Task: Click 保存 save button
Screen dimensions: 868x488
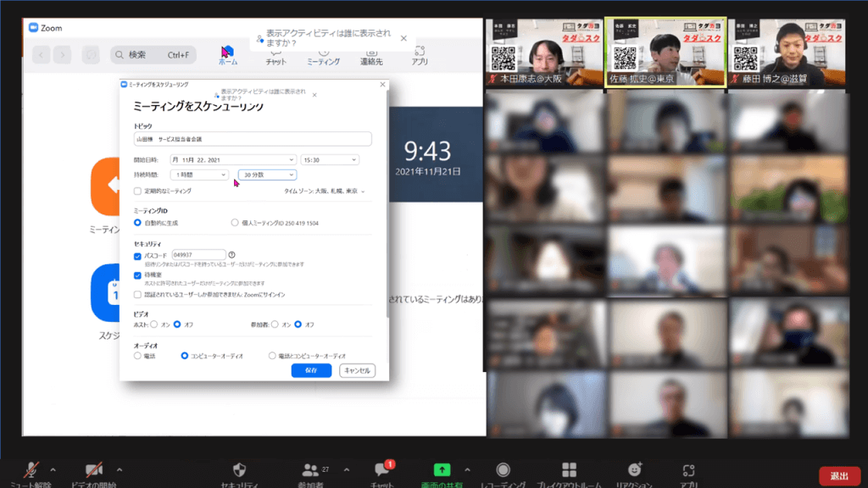Action: pos(311,371)
